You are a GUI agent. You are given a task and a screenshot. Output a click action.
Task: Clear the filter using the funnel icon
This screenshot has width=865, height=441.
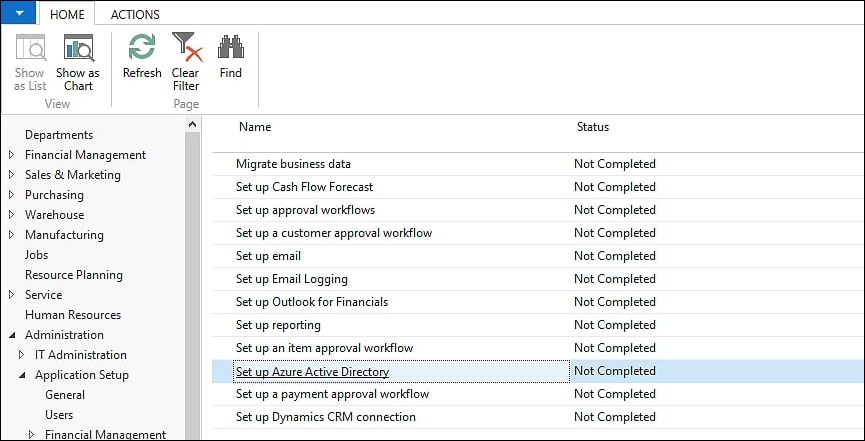click(186, 47)
